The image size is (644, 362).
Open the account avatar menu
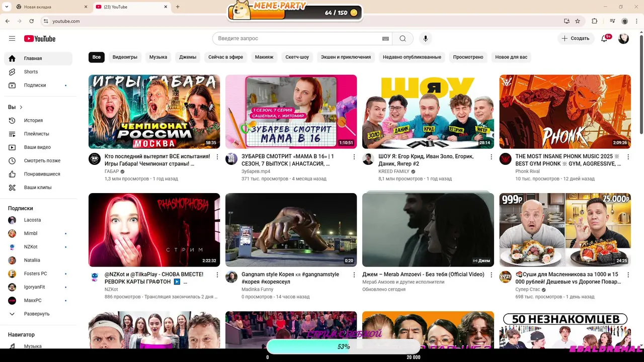pyautogui.click(x=624, y=39)
